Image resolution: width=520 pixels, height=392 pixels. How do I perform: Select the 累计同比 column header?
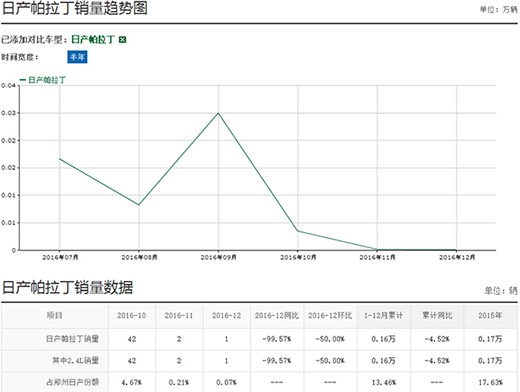(437, 316)
